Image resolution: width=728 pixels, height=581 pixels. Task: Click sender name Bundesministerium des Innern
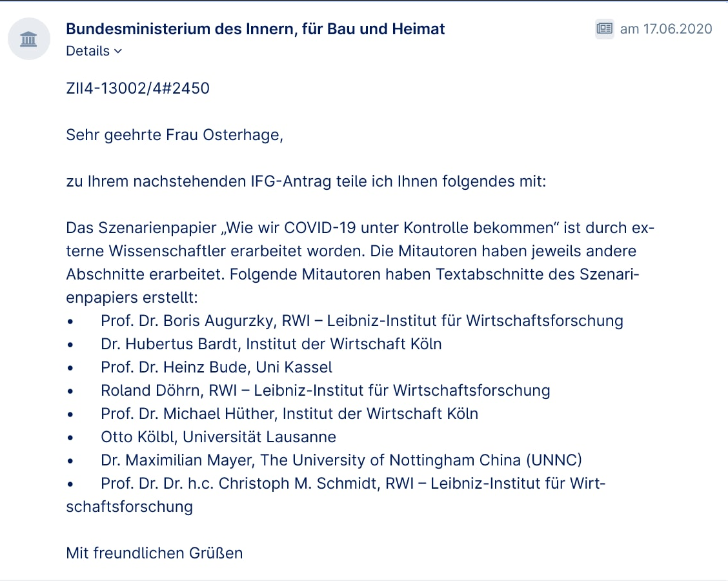click(x=256, y=29)
